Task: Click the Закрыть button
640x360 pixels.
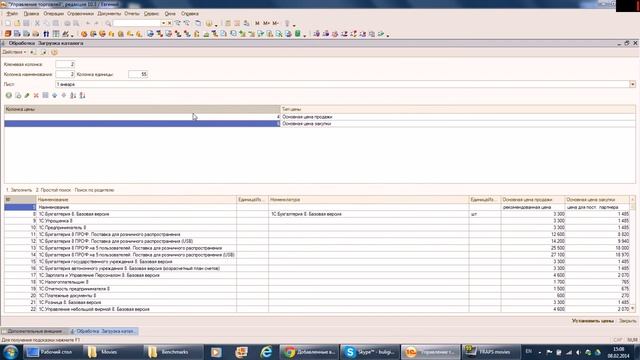Action: [x=627, y=321]
